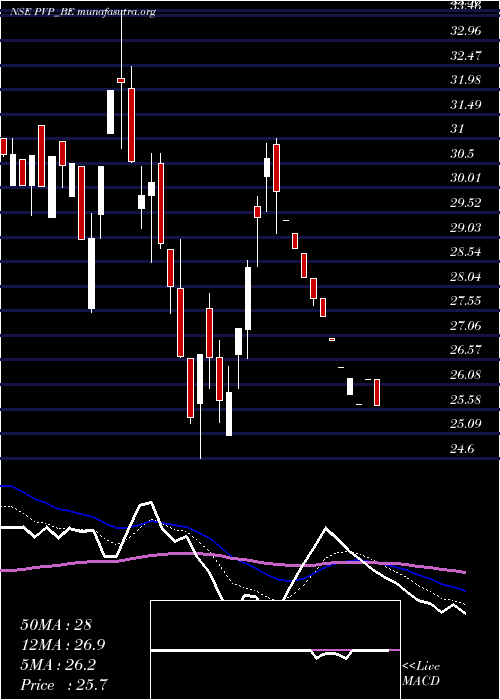
Task: Select the 30.5 price axis label
Action: coord(462,154)
